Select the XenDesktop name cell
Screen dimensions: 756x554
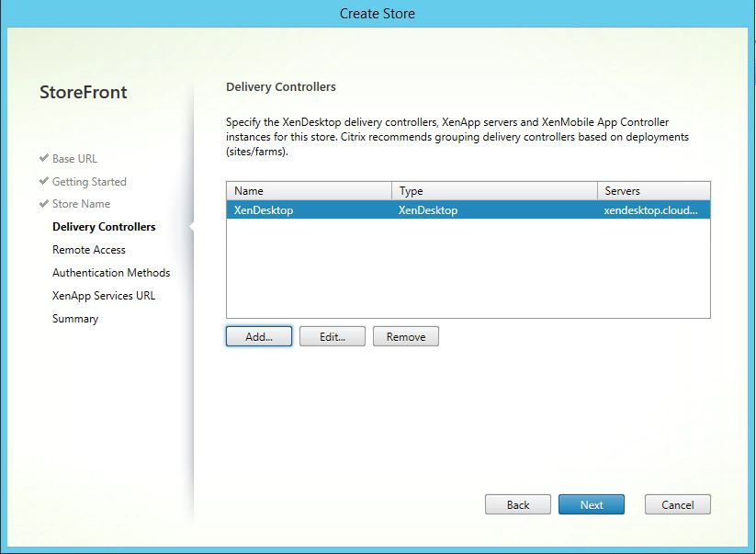click(x=264, y=210)
